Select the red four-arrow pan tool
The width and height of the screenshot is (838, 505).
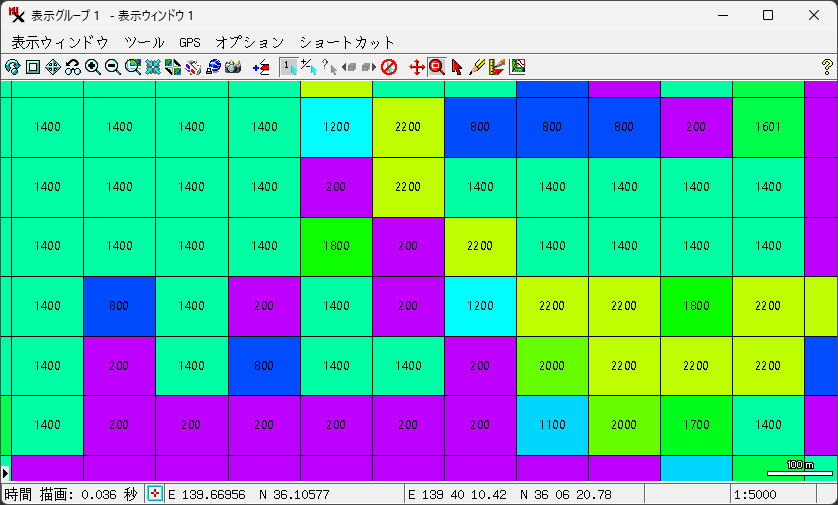click(x=417, y=67)
